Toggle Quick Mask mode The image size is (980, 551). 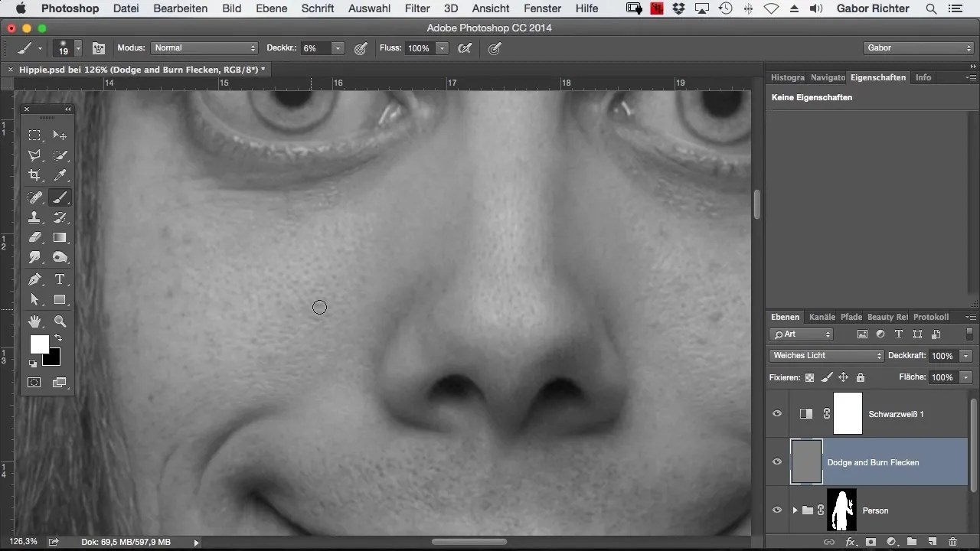[x=35, y=383]
